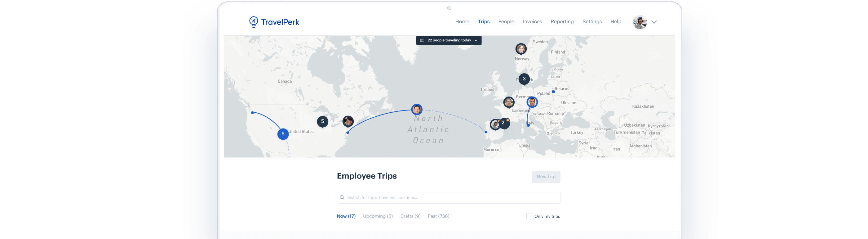The height and width of the screenshot is (239, 868).
Task: Select the blue-ringed traveler avatar in Germany
Action: (532, 102)
